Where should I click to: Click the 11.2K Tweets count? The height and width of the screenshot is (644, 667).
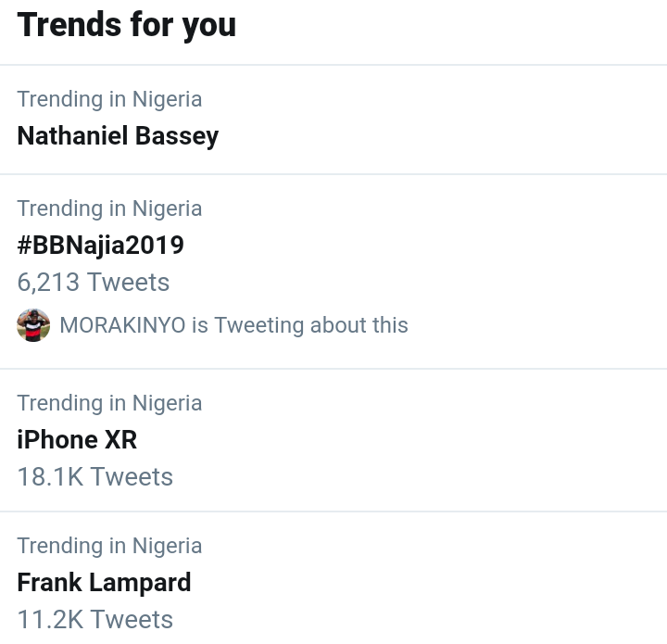(94, 619)
